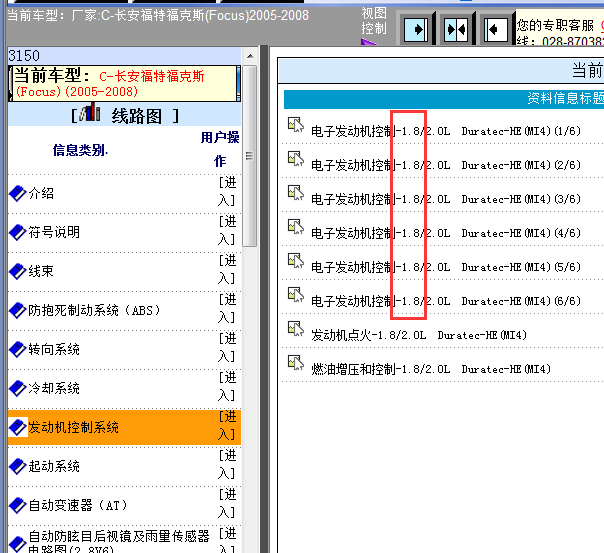This screenshot has width=604, height=553.
Task: Click the document icon for diagram (5/6)
Action: coord(296,260)
